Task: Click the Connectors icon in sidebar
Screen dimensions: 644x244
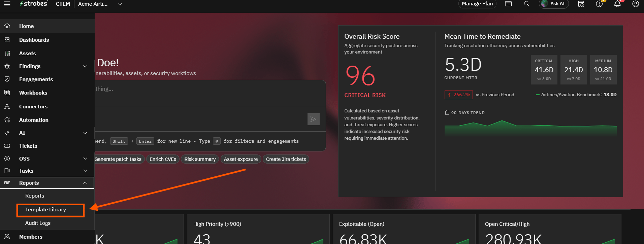Action: pyautogui.click(x=7, y=106)
